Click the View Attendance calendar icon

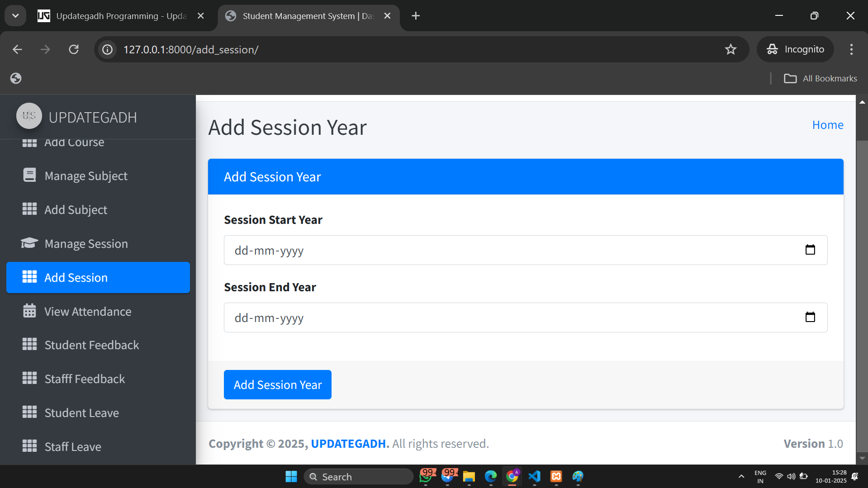click(x=29, y=311)
